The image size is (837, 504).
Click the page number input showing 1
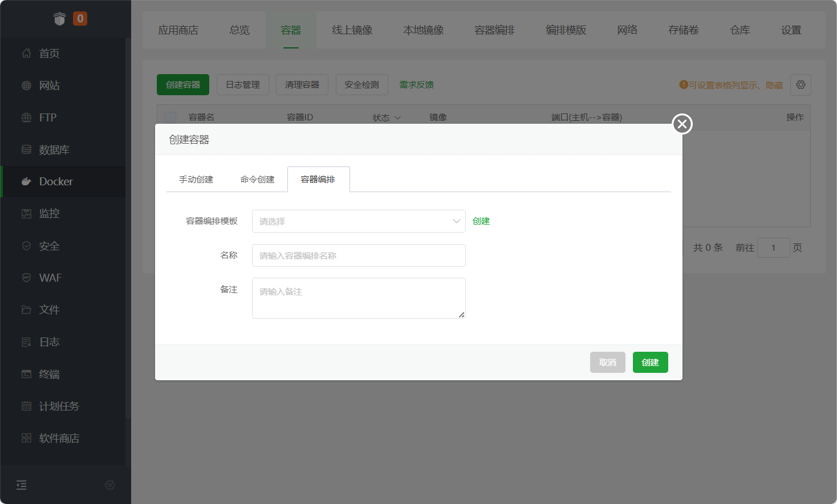point(774,248)
